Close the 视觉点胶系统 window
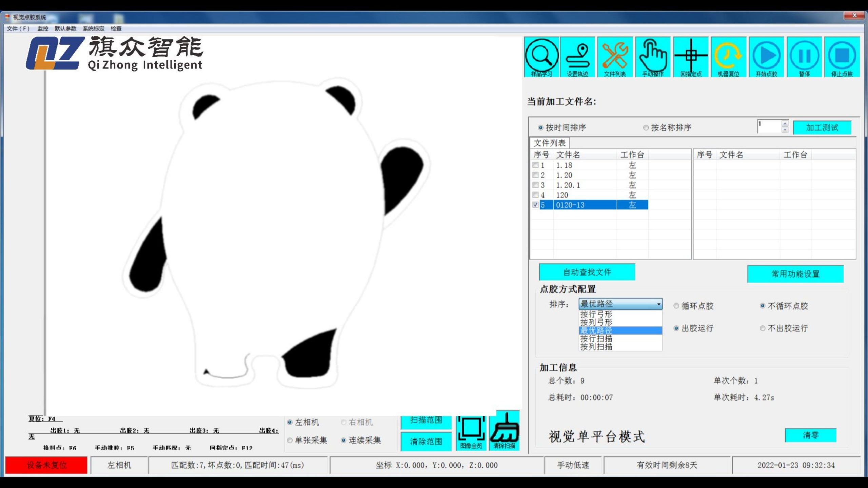Image resolution: width=868 pixels, height=488 pixels. [x=854, y=16]
